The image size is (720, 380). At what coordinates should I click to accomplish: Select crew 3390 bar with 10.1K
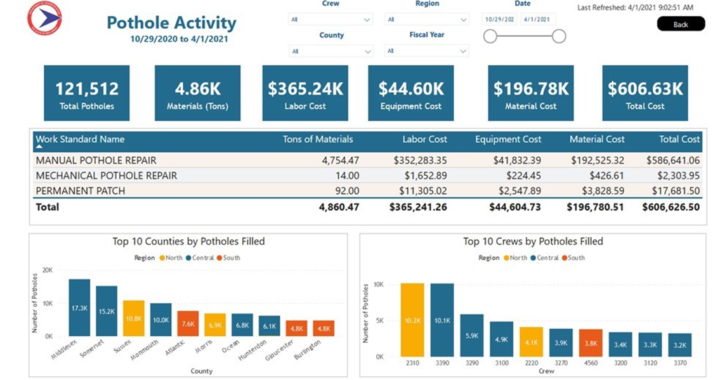(x=442, y=320)
